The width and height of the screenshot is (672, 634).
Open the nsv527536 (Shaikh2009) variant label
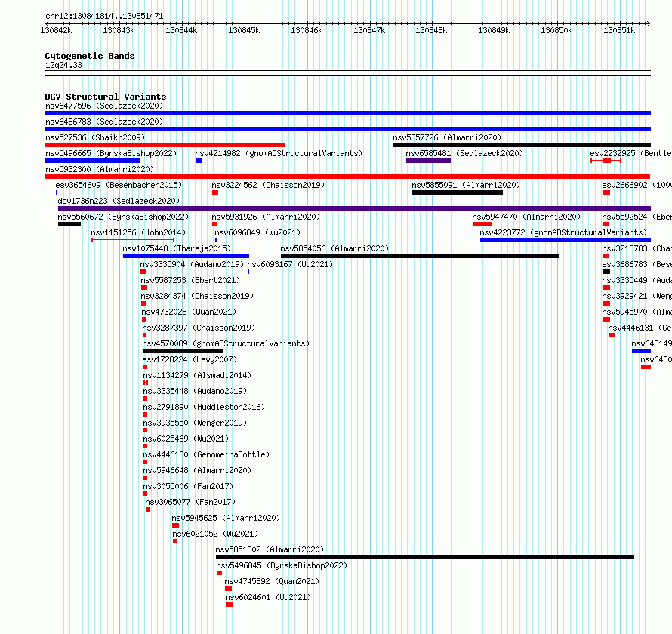click(x=95, y=137)
